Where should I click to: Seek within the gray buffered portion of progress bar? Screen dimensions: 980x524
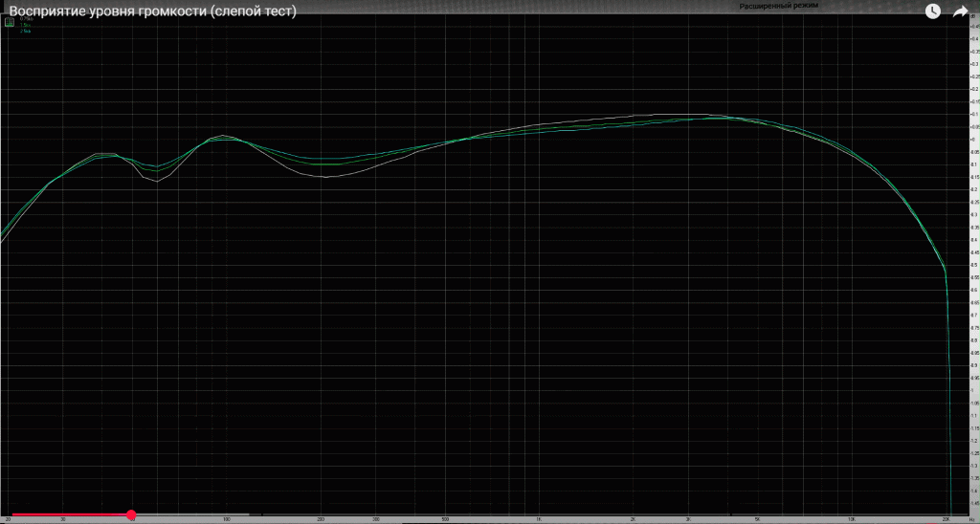(x=192, y=514)
